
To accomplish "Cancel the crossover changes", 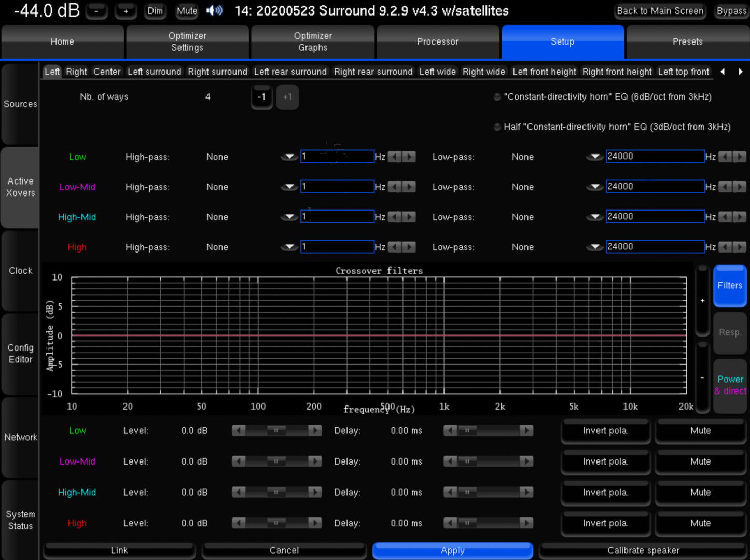I will pos(284,550).
